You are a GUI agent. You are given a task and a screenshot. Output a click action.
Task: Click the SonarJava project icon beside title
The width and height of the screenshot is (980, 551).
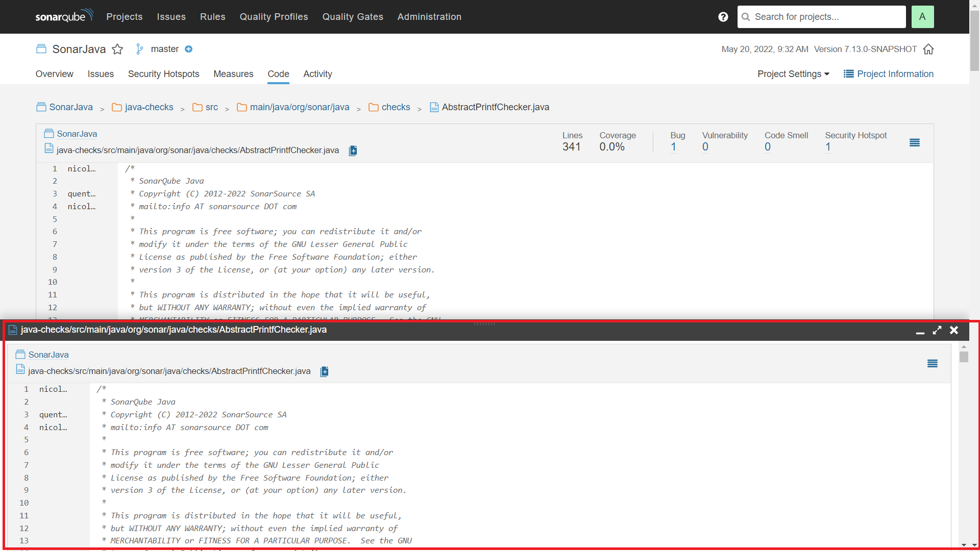tap(41, 49)
